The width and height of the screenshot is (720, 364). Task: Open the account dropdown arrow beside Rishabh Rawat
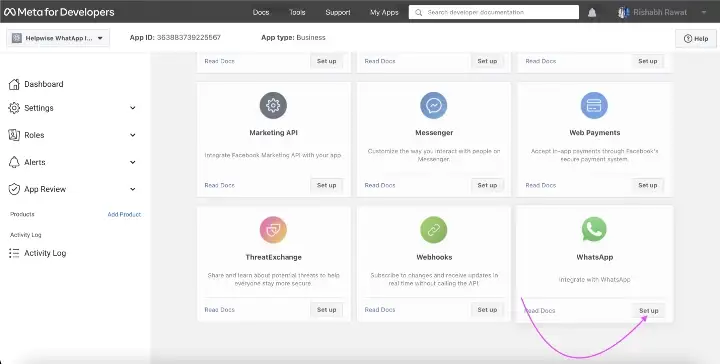pos(704,13)
